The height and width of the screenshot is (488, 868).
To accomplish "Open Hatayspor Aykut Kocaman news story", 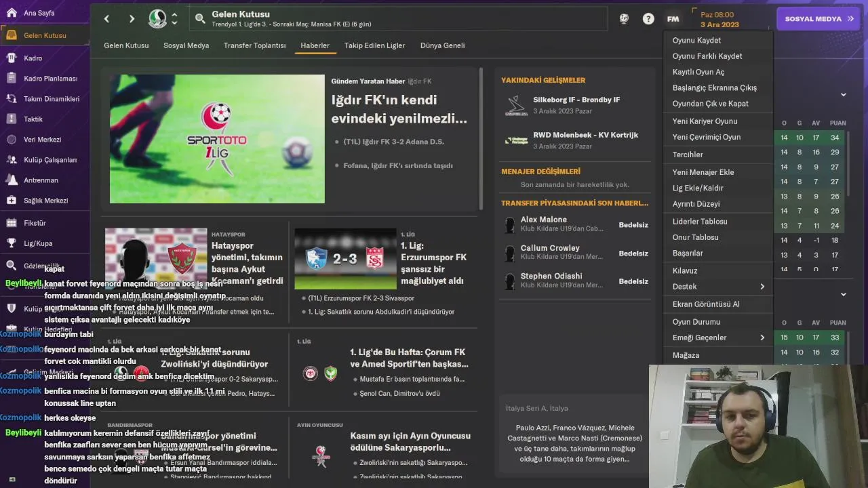I will 248,263.
